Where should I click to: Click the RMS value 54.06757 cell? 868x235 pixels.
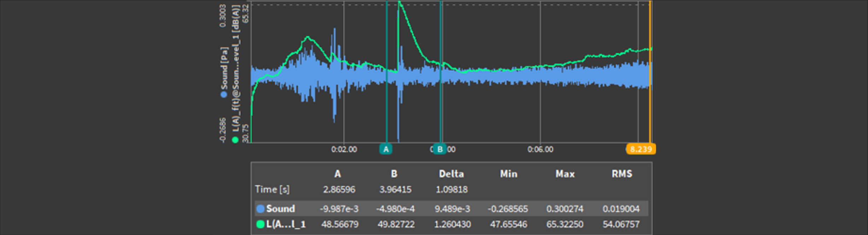(621, 224)
